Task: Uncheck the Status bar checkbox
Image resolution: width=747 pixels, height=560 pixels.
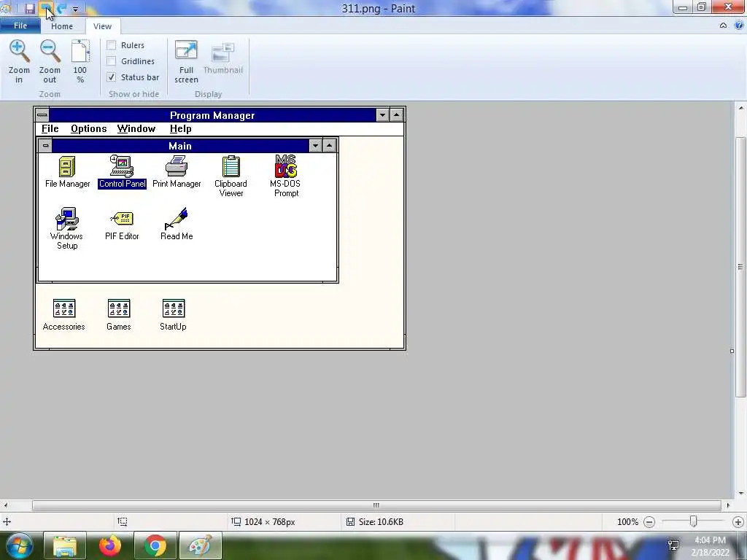Action: point(111,77)
